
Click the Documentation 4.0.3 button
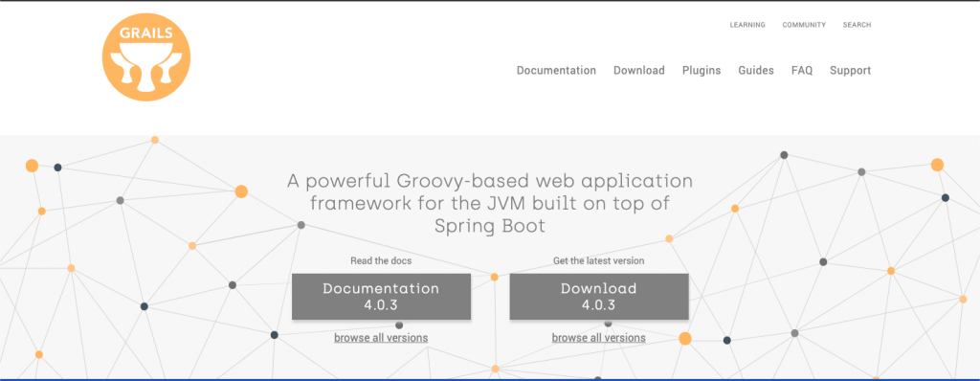coord(381,297)
